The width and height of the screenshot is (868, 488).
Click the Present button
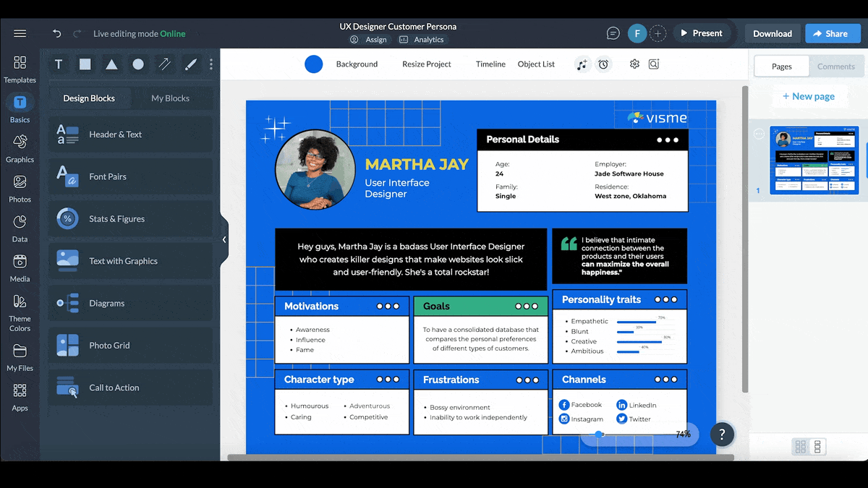tap(702, 33)
